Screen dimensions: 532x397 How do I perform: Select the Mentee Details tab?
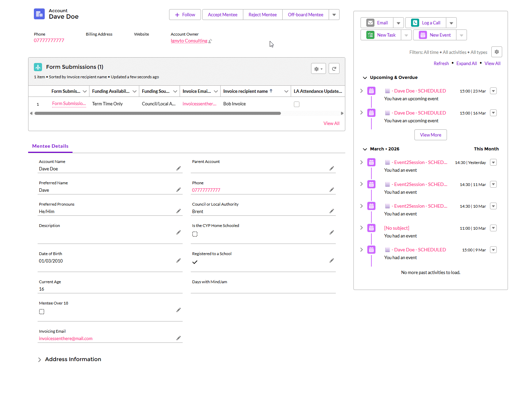(x=50, y=146)
